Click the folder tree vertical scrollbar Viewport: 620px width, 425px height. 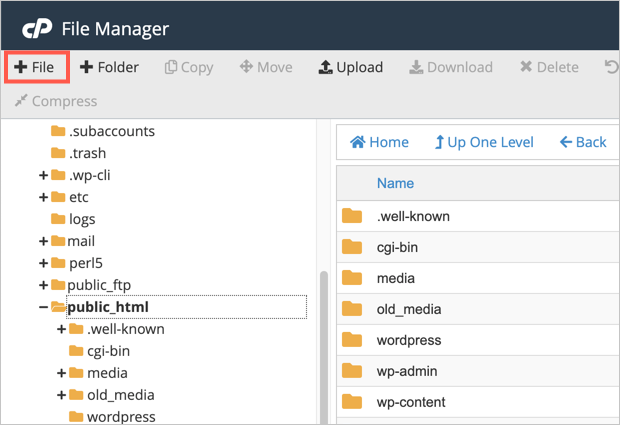point(324,347)
